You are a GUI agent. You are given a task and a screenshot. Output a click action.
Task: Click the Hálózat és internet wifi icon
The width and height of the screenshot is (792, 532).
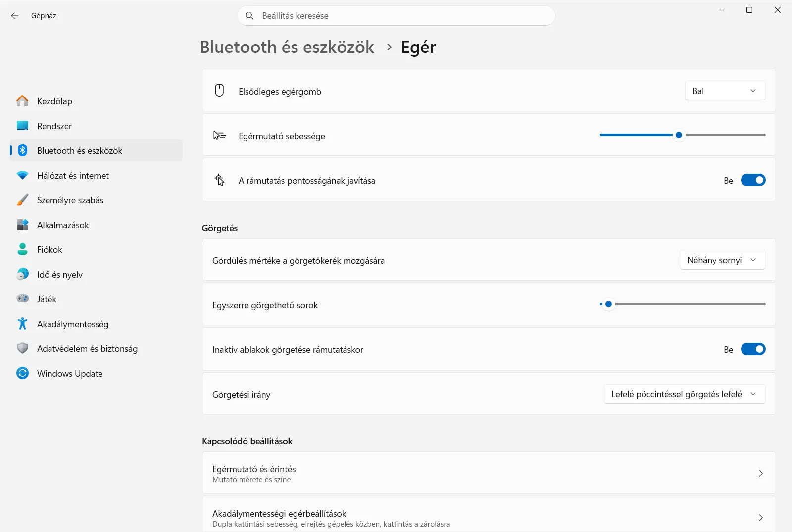click(22, 175)
